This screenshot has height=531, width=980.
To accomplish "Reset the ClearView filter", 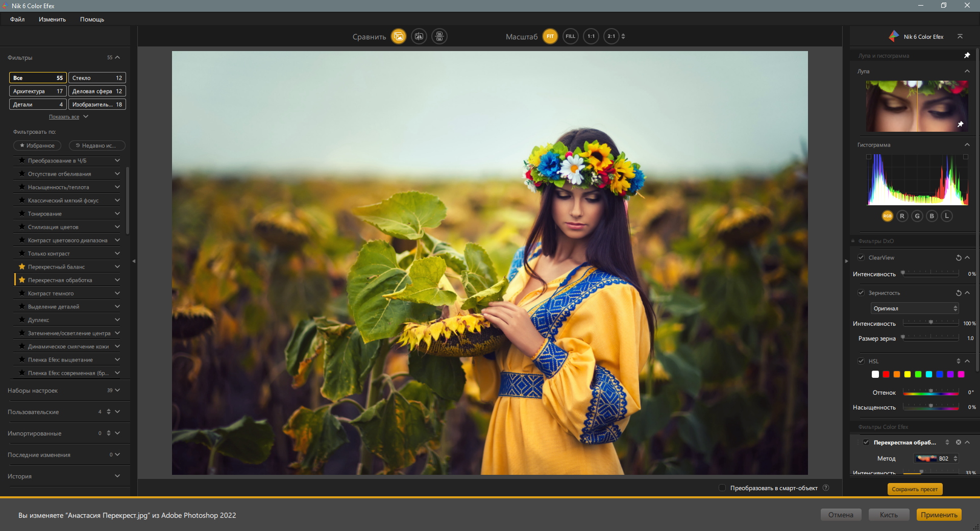I will [959, 258].
